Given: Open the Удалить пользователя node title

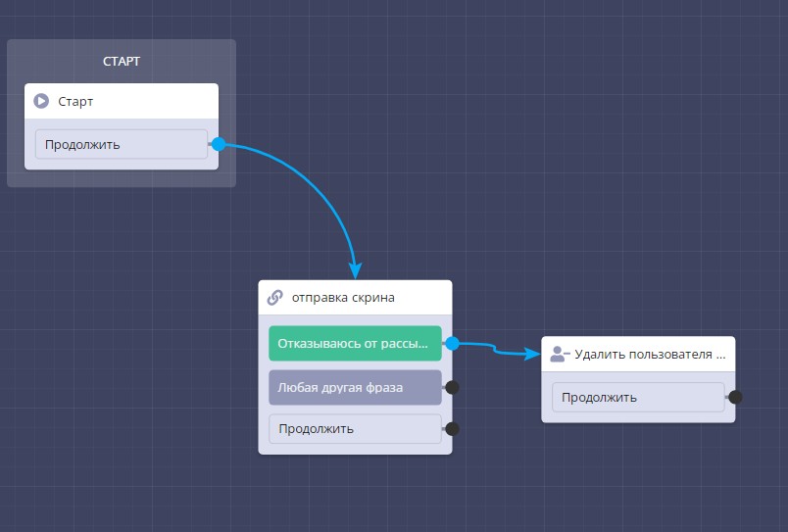Looking at the screenshot, I should 650,355.
